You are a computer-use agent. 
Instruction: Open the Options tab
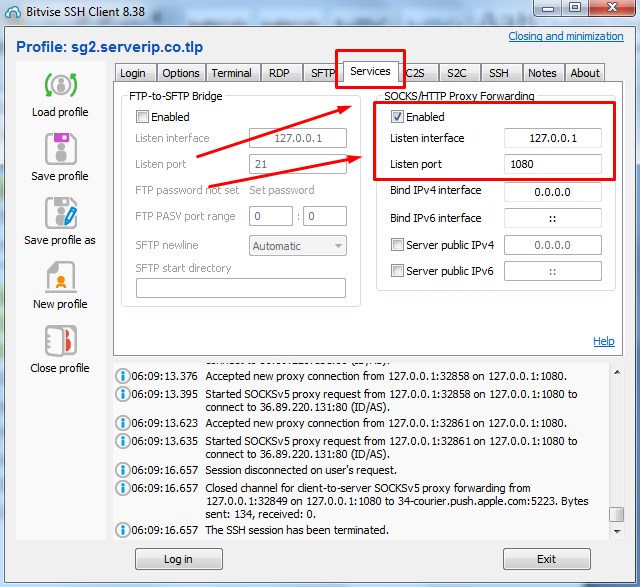[x=181, y=73]
